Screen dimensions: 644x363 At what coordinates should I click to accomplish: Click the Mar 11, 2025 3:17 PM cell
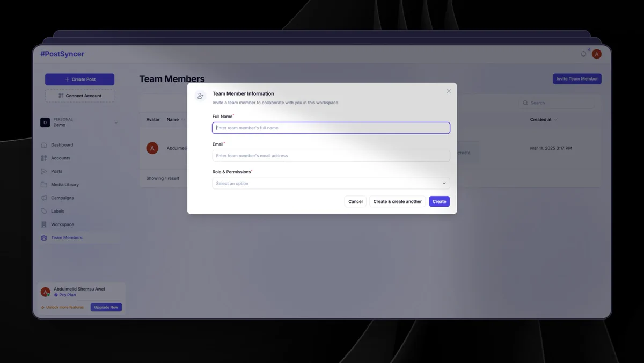tap(551, 148)
